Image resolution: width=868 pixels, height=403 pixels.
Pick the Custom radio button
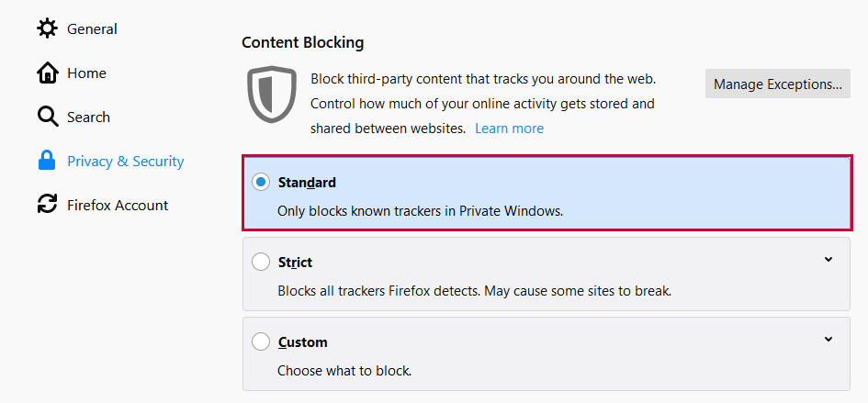261,342
